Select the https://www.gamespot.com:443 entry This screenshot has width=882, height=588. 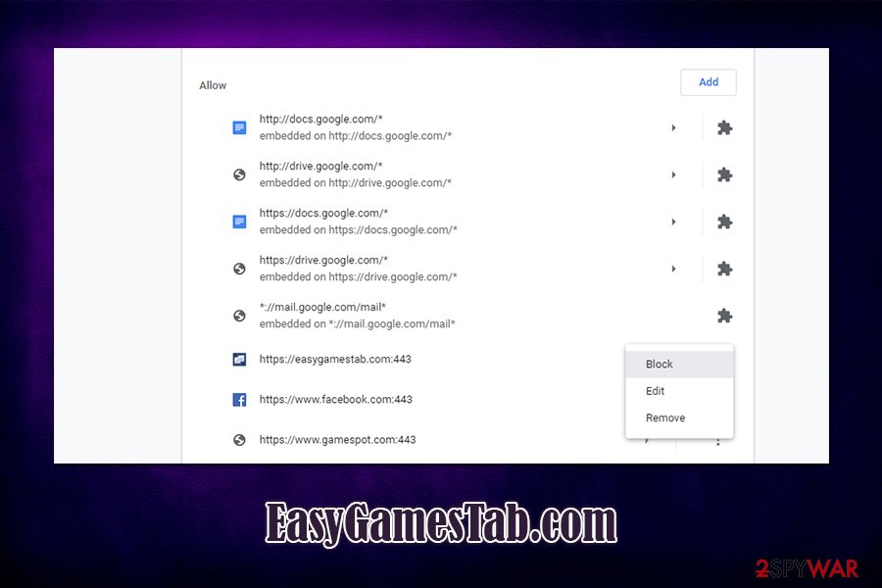[337, 440]
